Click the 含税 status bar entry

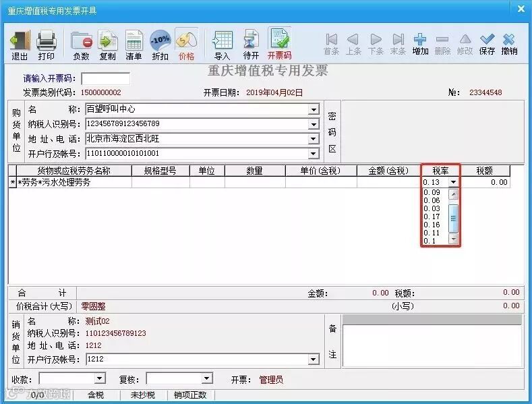(96, 395)
